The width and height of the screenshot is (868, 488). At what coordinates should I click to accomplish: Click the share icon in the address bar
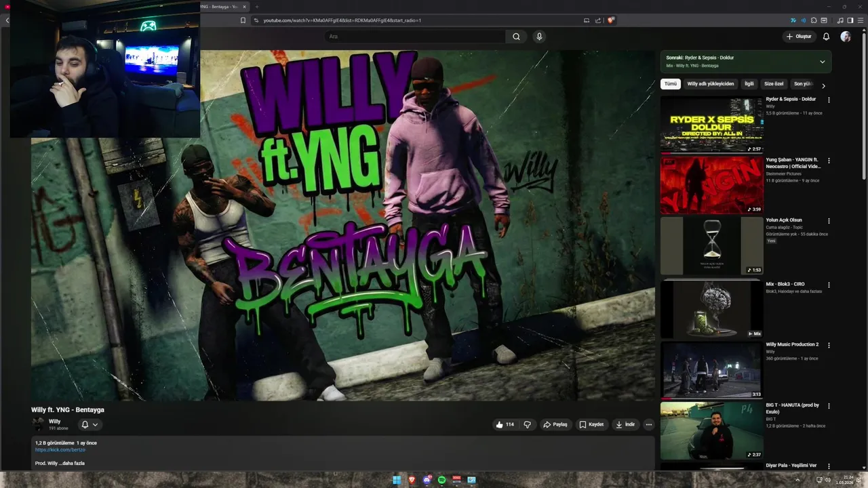(x=598, y=20)
